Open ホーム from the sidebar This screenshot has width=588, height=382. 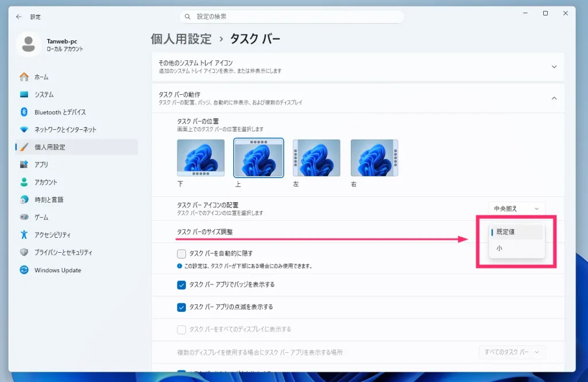pyautogui.click(x=76, y=77)
